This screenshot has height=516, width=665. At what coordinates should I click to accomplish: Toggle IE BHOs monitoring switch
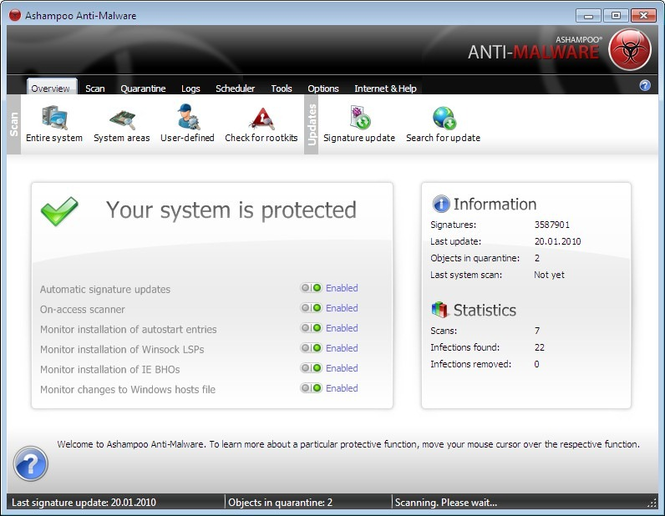click(x=311, y=368)
